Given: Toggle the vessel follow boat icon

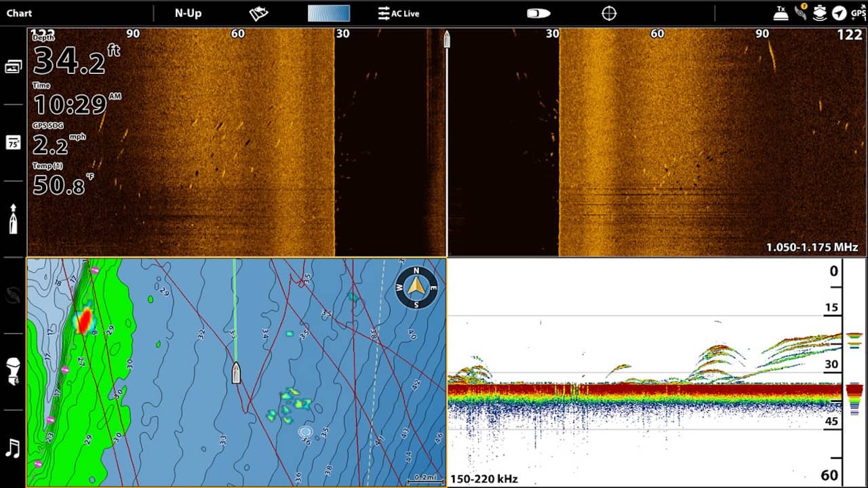Looking at the screenshot, I should pos(538,14).
